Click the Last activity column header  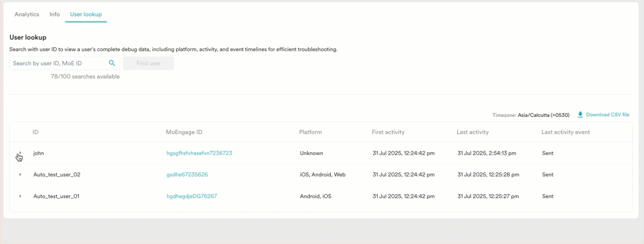pos(472,132)
